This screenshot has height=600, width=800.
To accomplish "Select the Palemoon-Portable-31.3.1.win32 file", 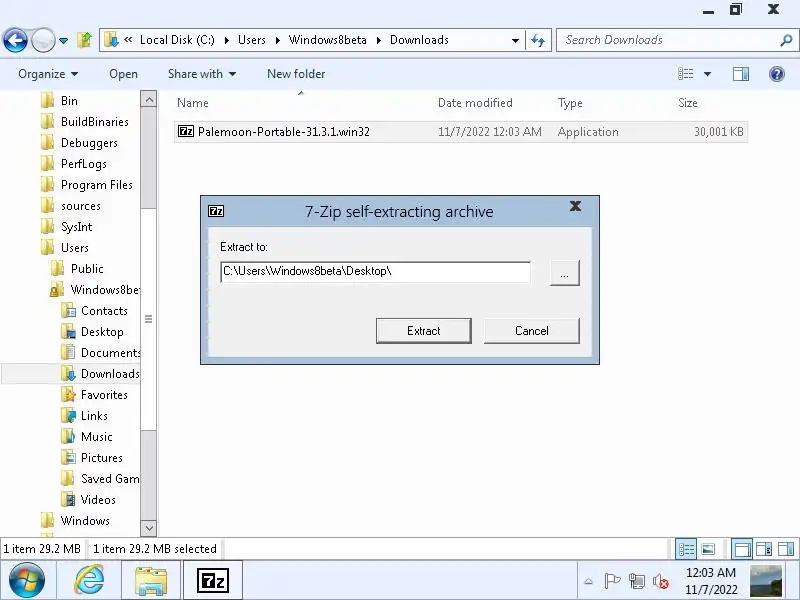I will pos(461,132).
